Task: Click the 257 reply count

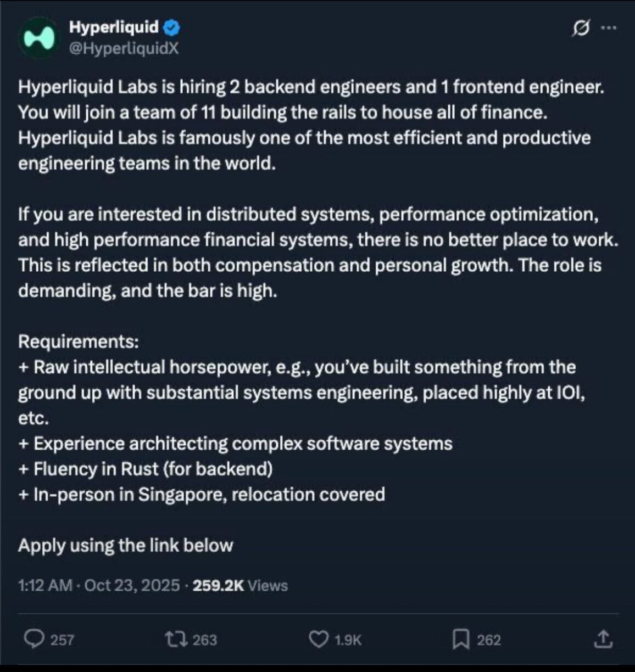Action: point(62,639)
